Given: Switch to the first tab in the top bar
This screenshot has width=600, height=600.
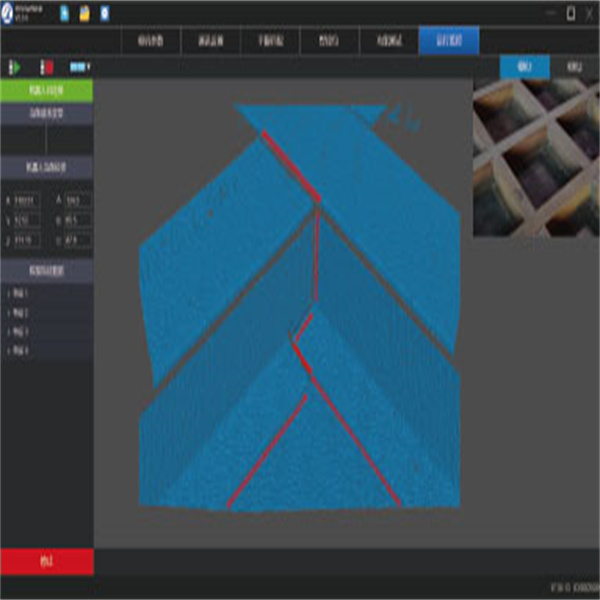Looking at the screenshot, I should point(152,40).
